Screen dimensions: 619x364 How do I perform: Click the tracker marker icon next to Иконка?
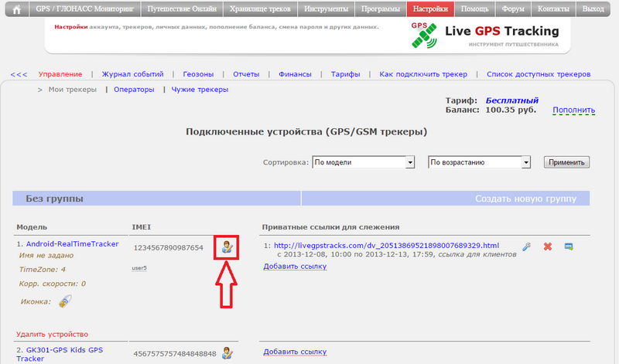click(66, 301)
